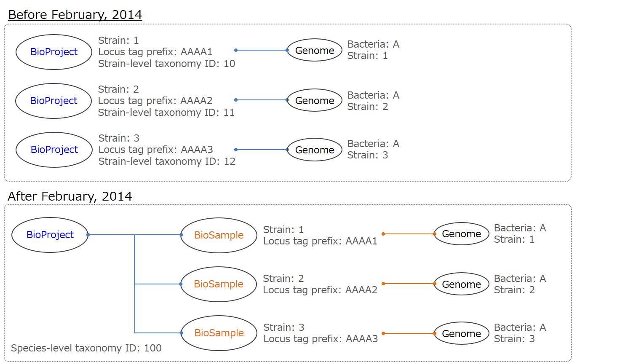Click the "Strain-level taxonomy ID: 12" text
This screenshot has width=644, height=362.
coord(167,161)
